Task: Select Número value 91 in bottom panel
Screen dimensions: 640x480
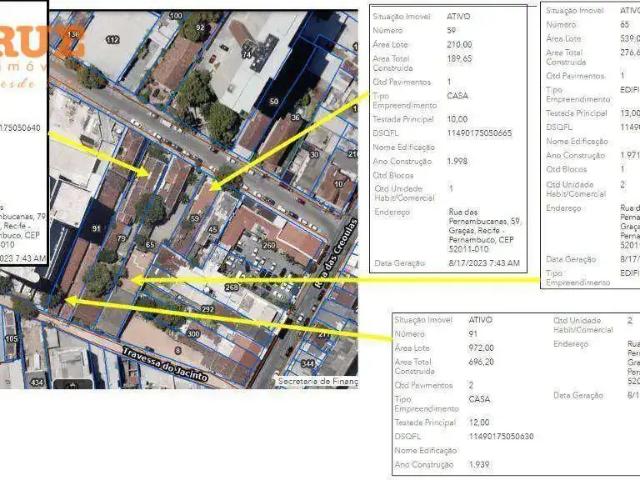Action: (x=473, y=334)
